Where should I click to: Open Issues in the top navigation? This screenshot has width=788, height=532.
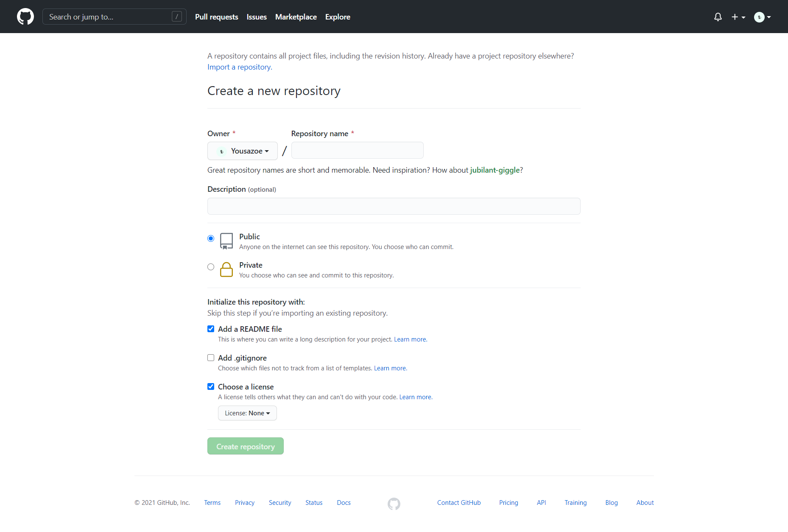(x=257, y=17)
